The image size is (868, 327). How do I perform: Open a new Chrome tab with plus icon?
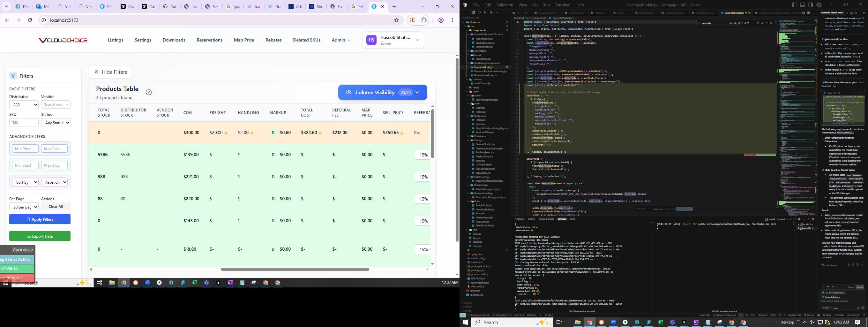tap(394, 6)
